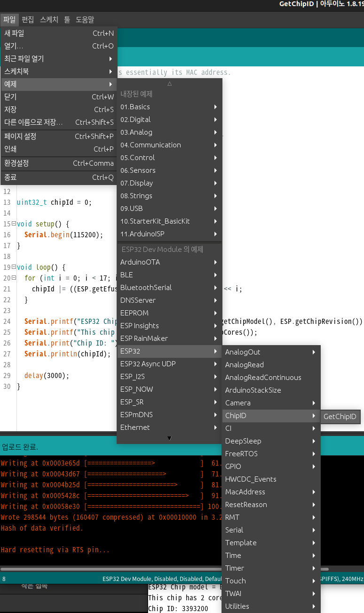Expand 05.Control examples
The image size is (364, 613).
[x=169, y=158]
